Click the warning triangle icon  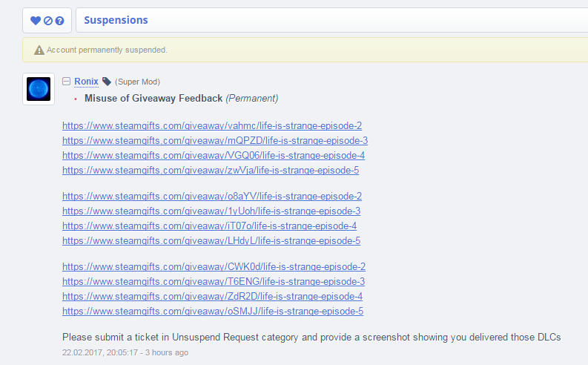pyautogui.click(x=39, y=50)
